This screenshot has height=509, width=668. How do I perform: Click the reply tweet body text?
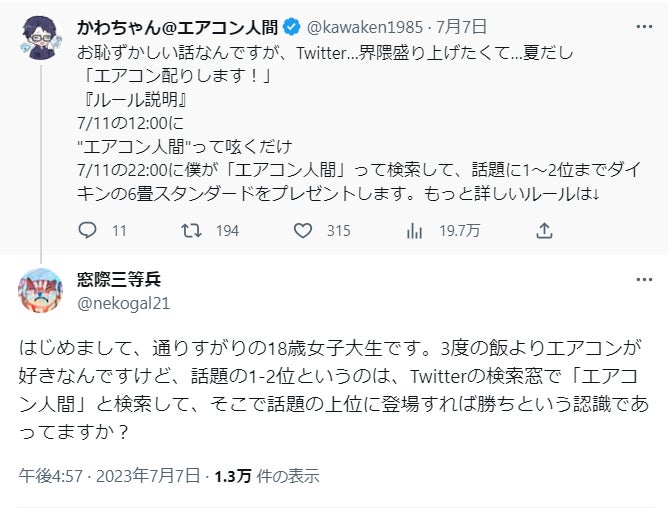[x=330, y=380]
